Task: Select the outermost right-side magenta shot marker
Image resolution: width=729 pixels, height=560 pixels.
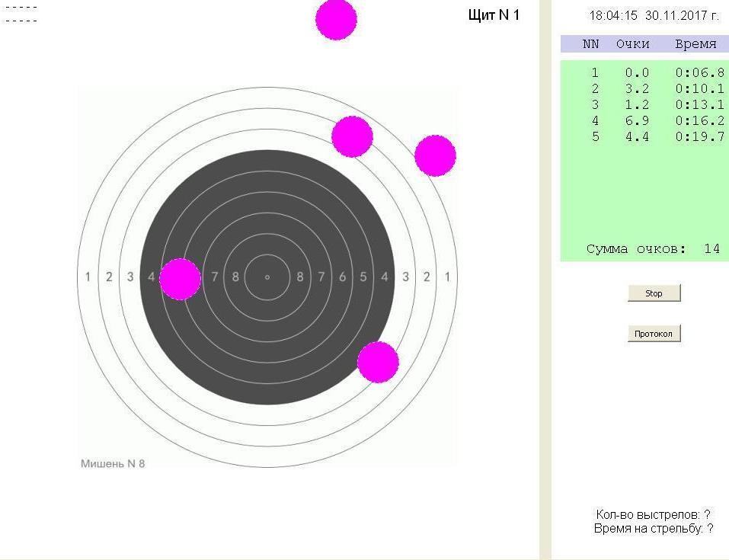Action: click(435, 155)
